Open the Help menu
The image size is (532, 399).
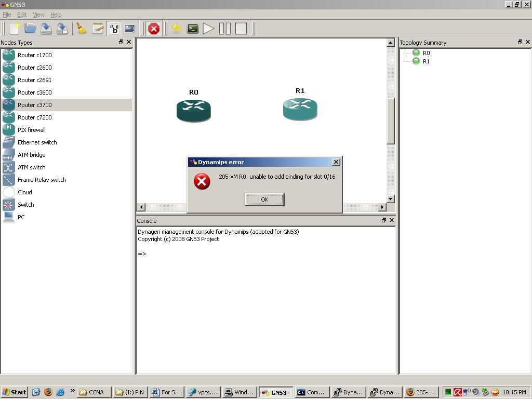point(56,15)
